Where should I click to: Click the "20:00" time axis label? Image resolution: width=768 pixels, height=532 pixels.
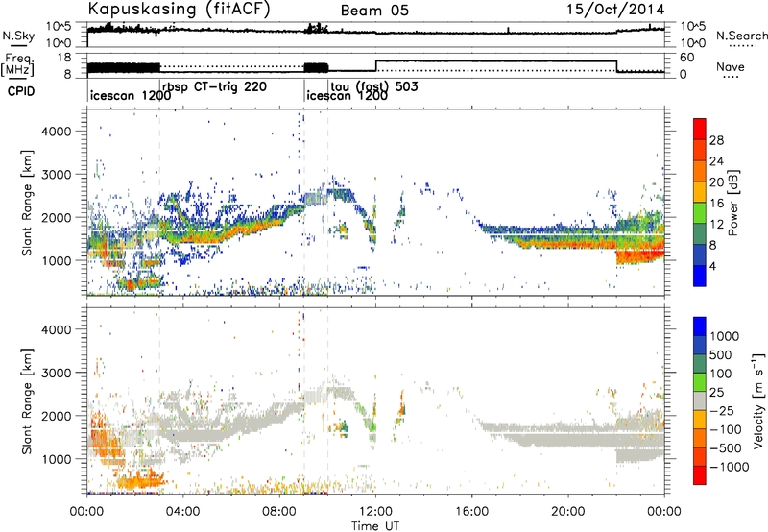click(568, 511)
